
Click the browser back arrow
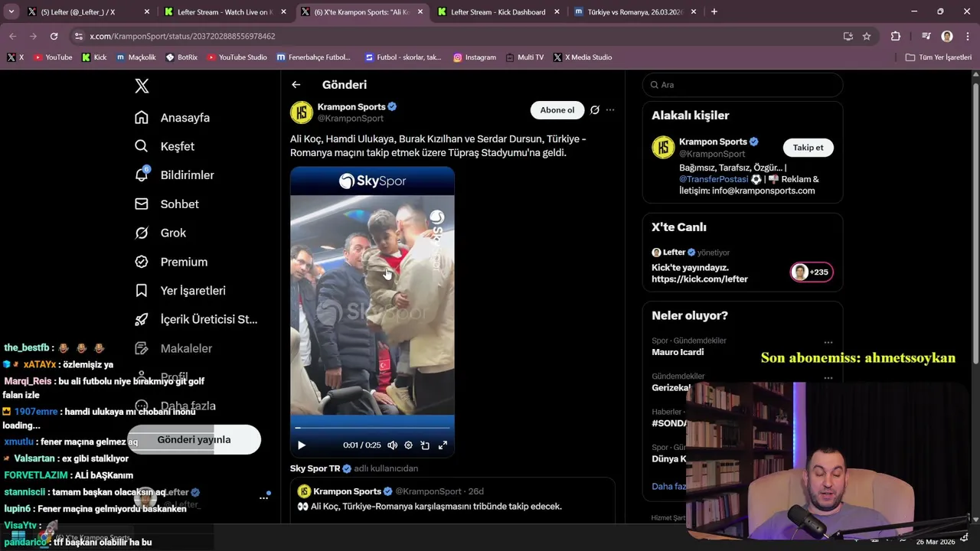pos(13,36)
